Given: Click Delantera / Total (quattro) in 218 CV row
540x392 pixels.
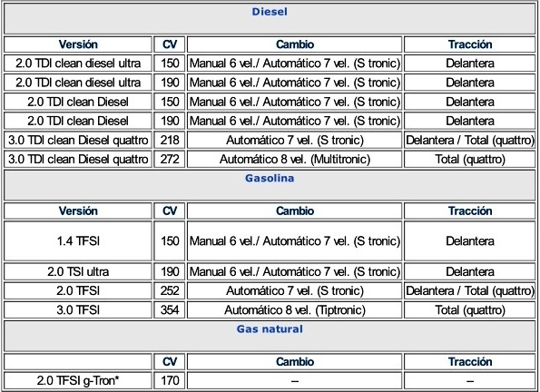Looking at the screenshot, I should pyautogui.click(x=470, y=141).
